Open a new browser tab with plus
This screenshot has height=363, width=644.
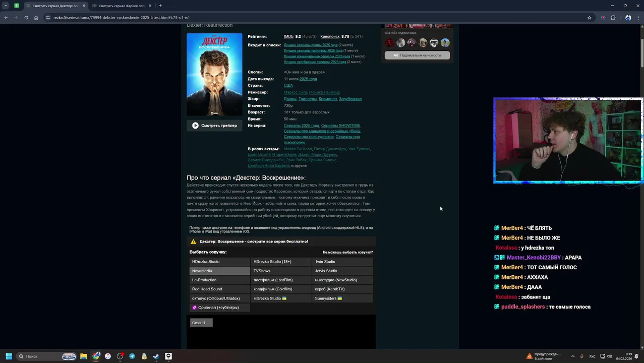tap(160, 6)
